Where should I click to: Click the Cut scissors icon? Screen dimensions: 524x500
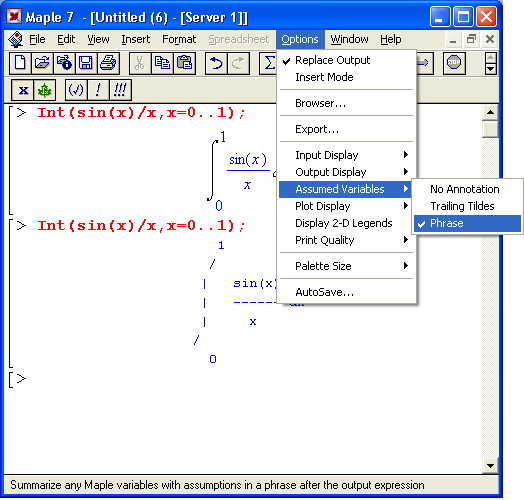140,63
